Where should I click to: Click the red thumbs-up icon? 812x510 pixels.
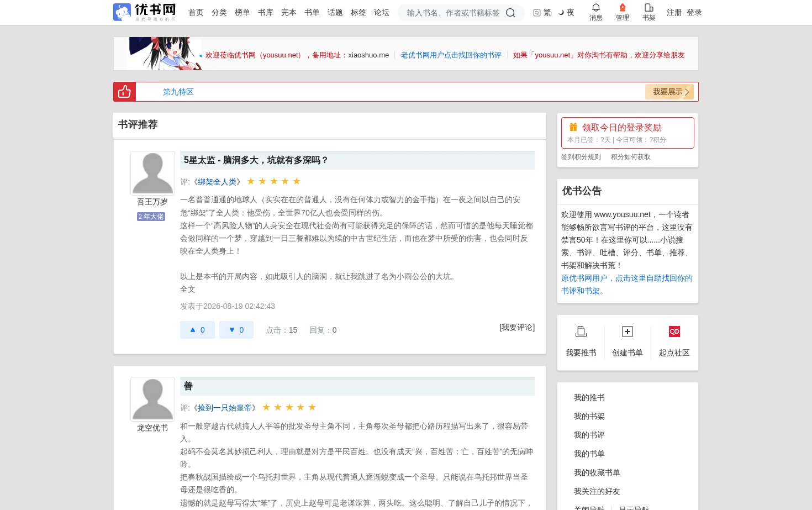click(x=124, y=92)
